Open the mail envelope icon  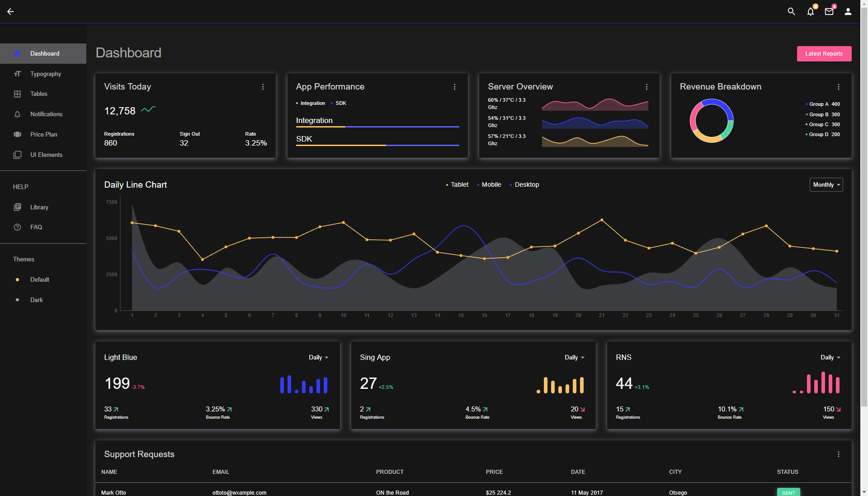829,12
